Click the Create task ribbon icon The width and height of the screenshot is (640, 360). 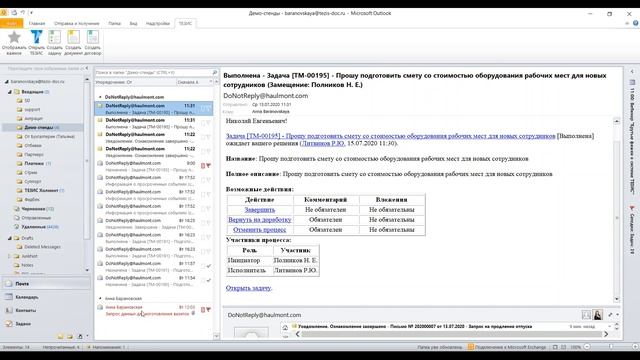click(54, 37)
